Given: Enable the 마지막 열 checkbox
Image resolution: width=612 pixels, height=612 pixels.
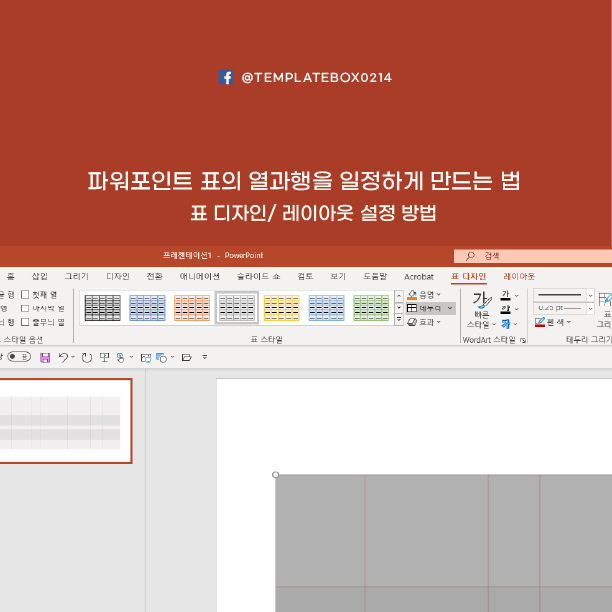Looking at the screenshot, I should [x=25, y=308].
